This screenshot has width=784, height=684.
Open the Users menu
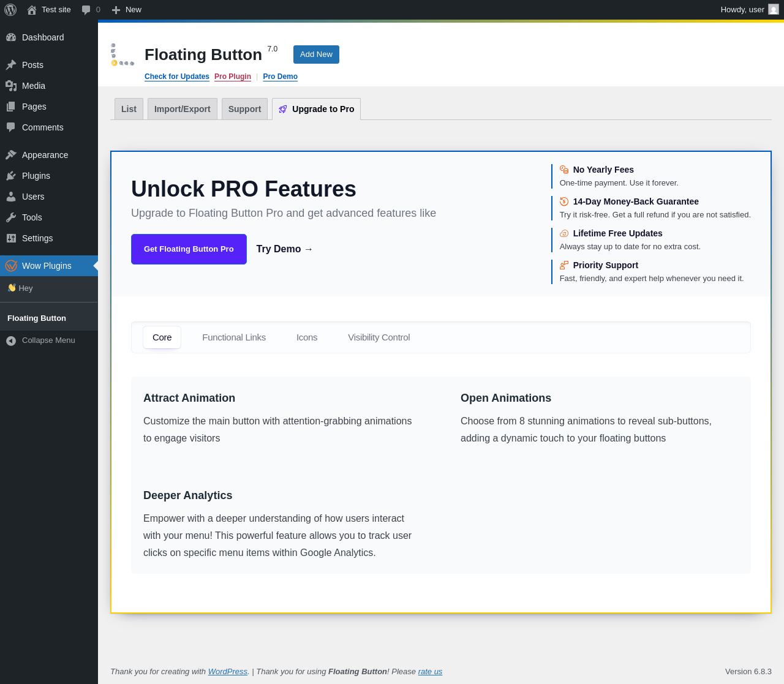click(x=49, y=197)
